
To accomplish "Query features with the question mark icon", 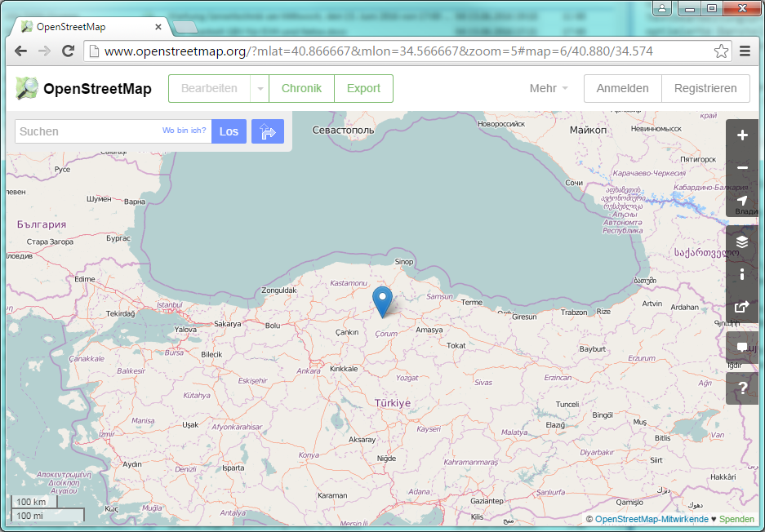I will (x=741, y=388).
